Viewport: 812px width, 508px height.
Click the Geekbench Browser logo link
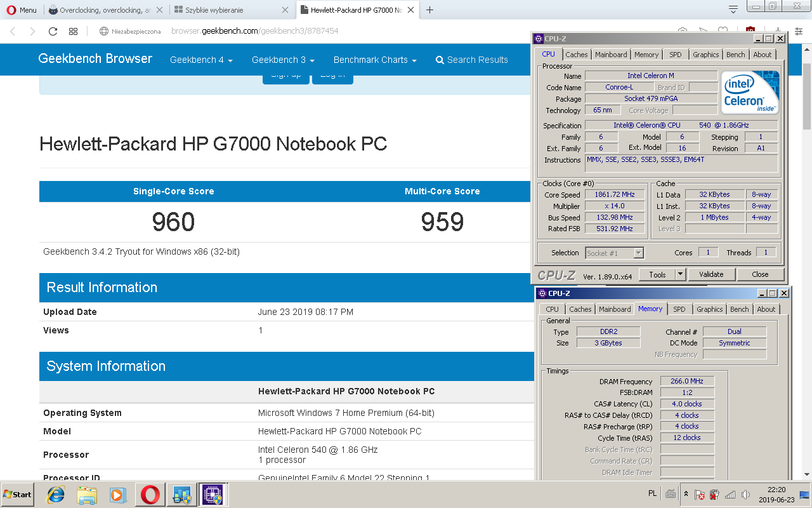coord(95,58)
